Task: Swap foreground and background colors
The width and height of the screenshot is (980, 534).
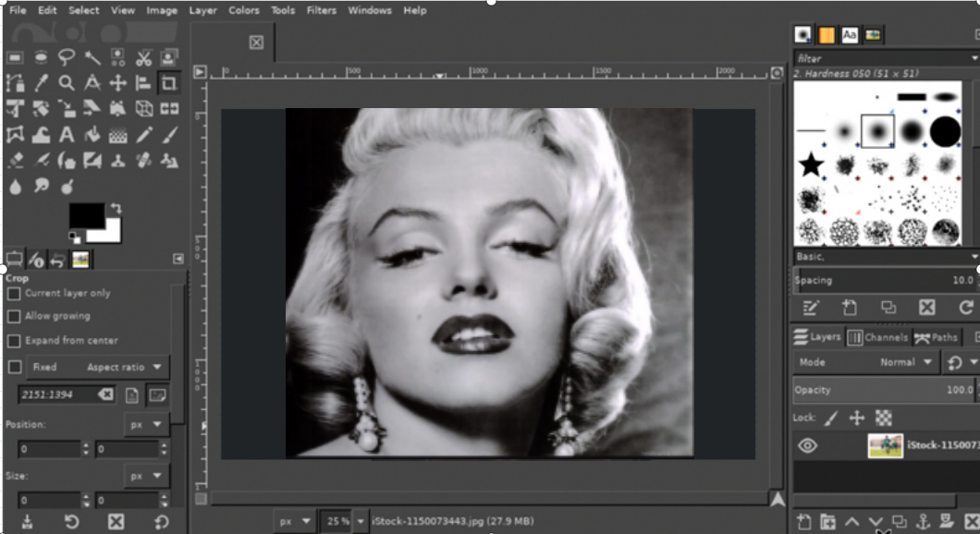Action: 116,208
